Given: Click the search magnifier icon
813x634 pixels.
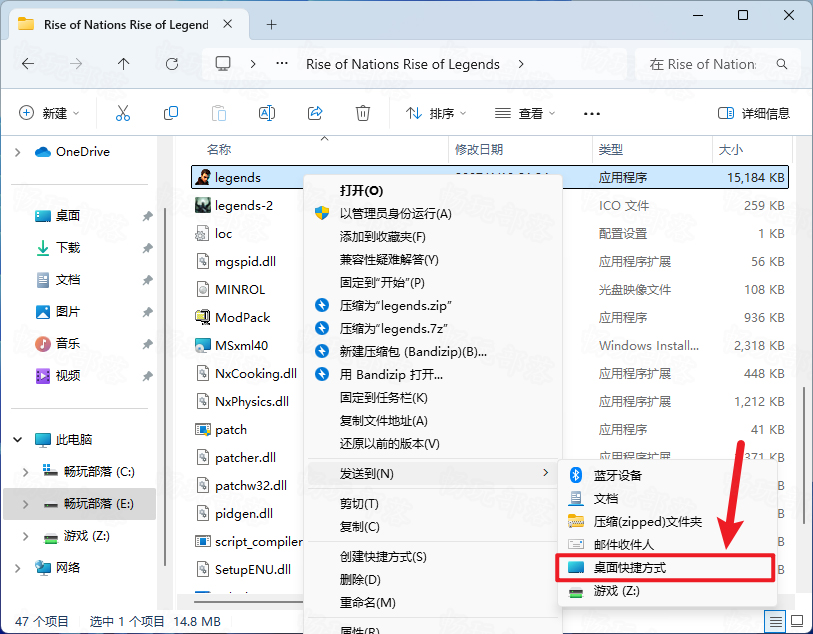Looking at the screenshot, I should tap(782, 64).
